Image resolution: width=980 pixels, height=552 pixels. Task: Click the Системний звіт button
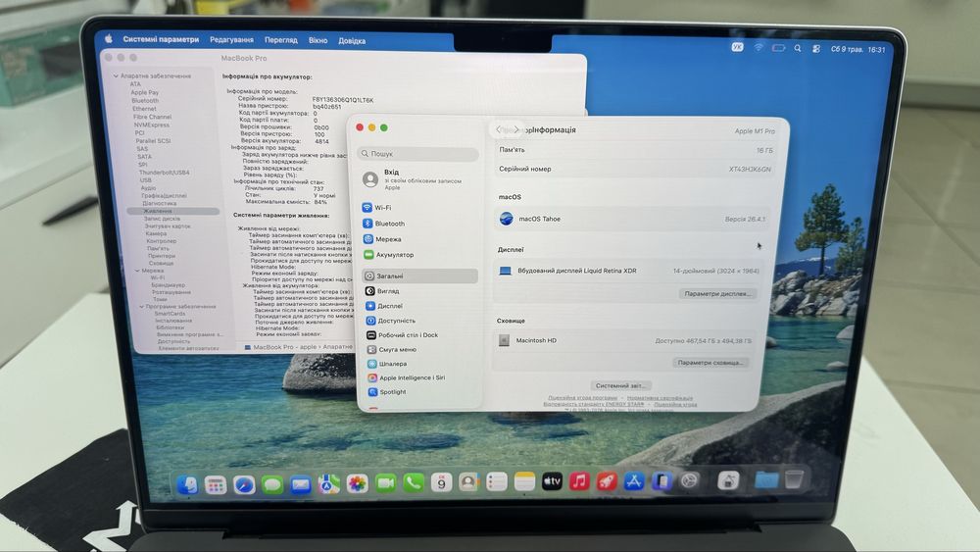[x=620, y=385]
